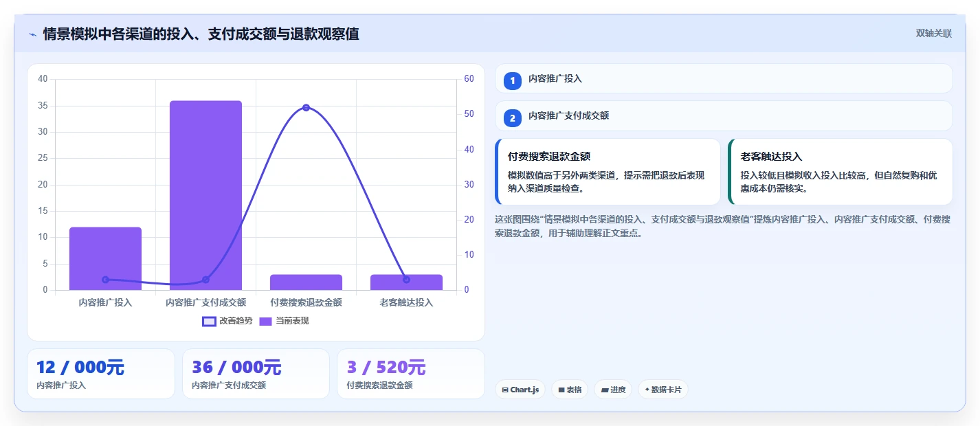Image resolution: width=980 pixels, height=426 pixels.
Task: Click the peak line point above 付费搜索退款金额
Action: pos(306,108)
